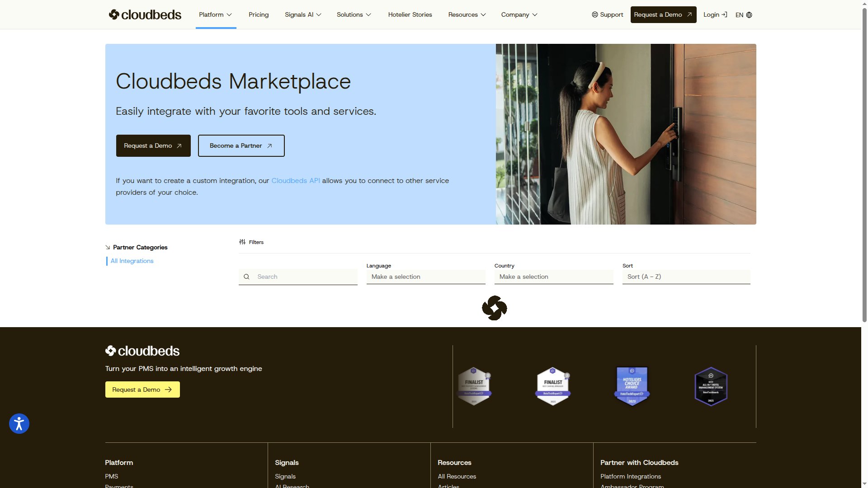868x488 pixels.
Task: Change the Sort (A – Z) dropdown
Action: click(686, 277)
